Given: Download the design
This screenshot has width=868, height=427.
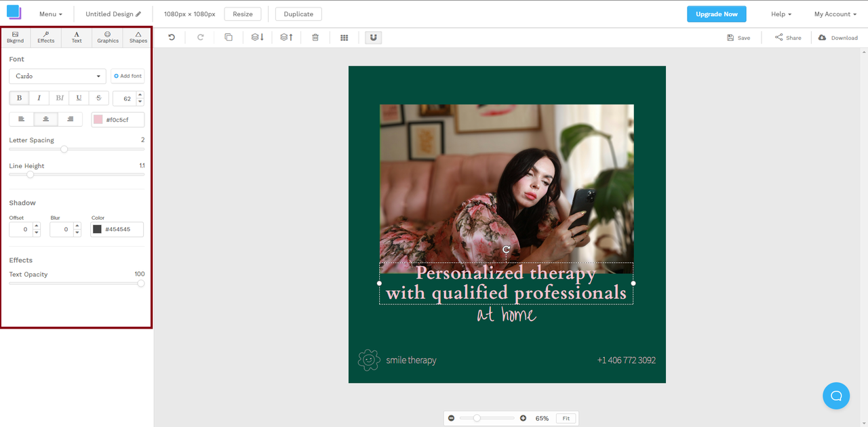Looking at the screenshot, I should (x=838, y=38).
